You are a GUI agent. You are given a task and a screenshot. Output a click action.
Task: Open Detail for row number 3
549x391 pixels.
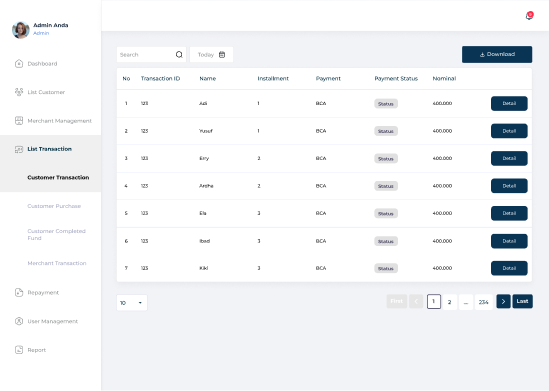point(509,158)
